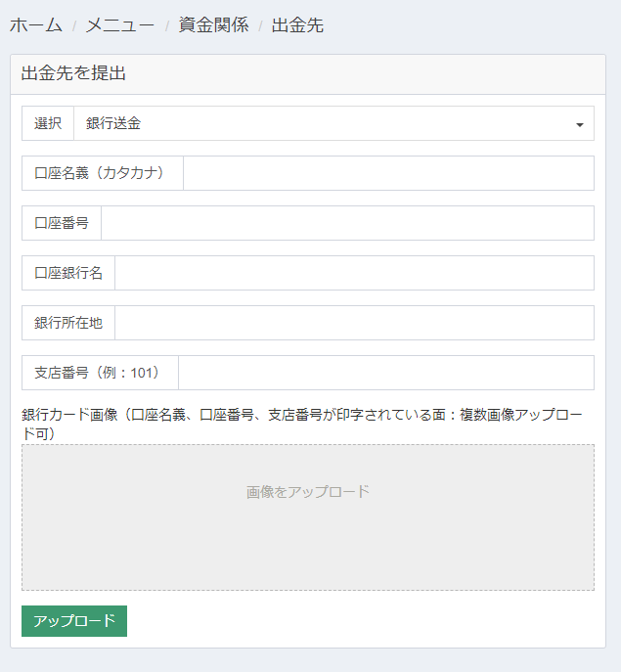Click the 選択 label addon

click(48, 123)
